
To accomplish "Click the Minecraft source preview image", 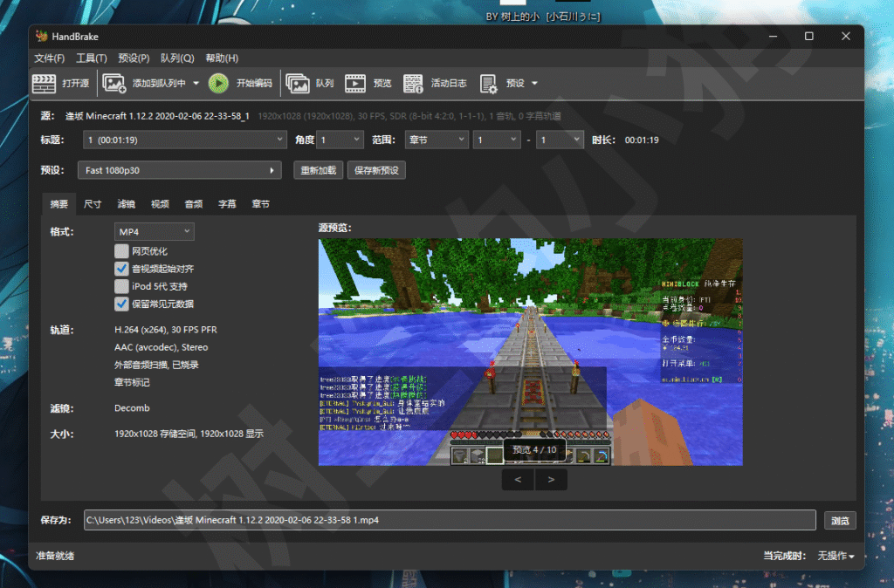I will tap(530, 352).
